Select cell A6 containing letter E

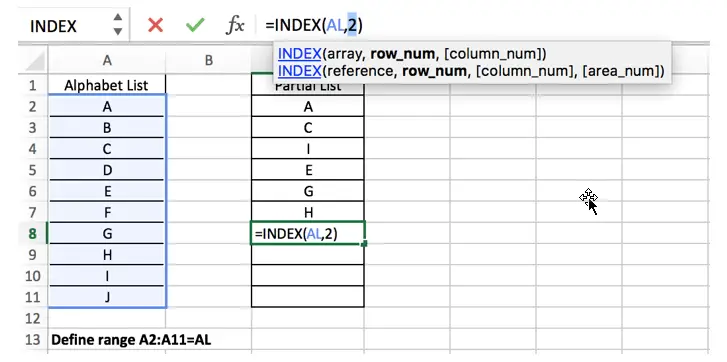coord(107,191)
